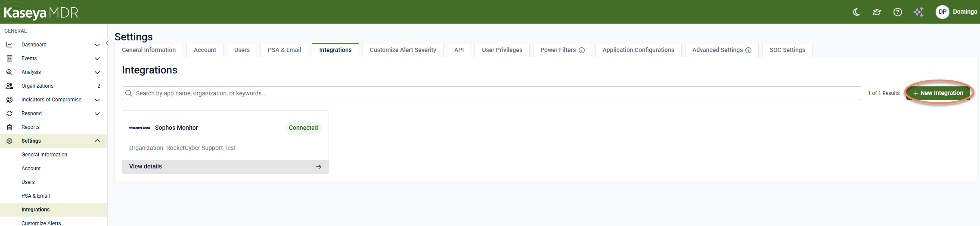Click the Settings gear icon

(x=9, y=141)
